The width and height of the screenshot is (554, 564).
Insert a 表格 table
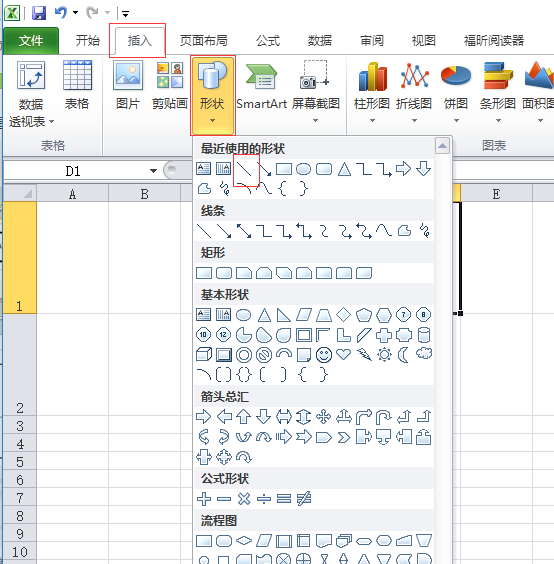click(x=77, y=86)
